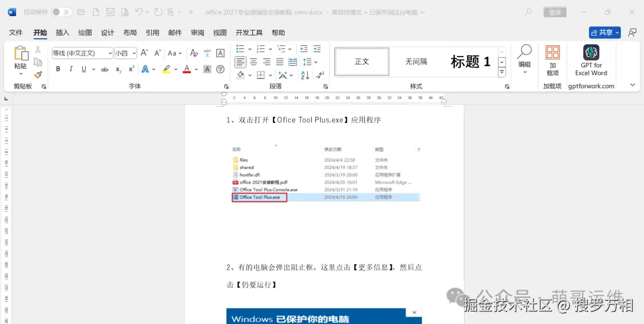The image size is (644, 324).
Task: Undo the last action
Action: point(139,13)
